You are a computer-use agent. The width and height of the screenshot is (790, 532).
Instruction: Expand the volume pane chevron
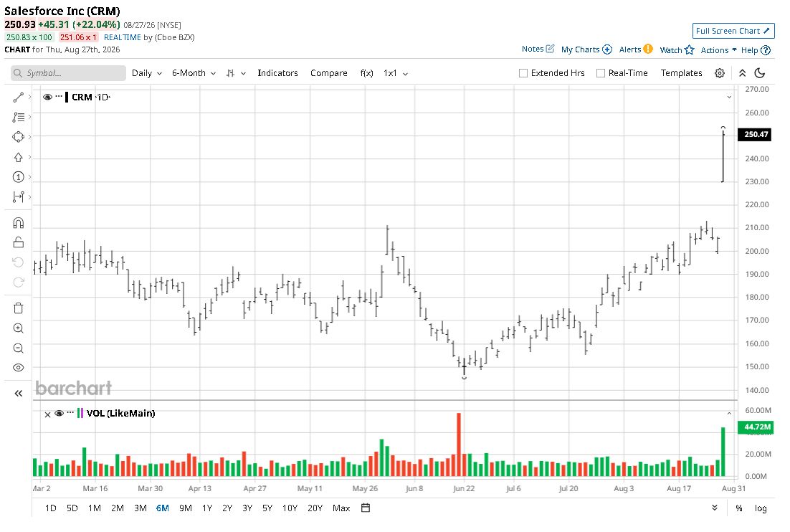(728, 413)
